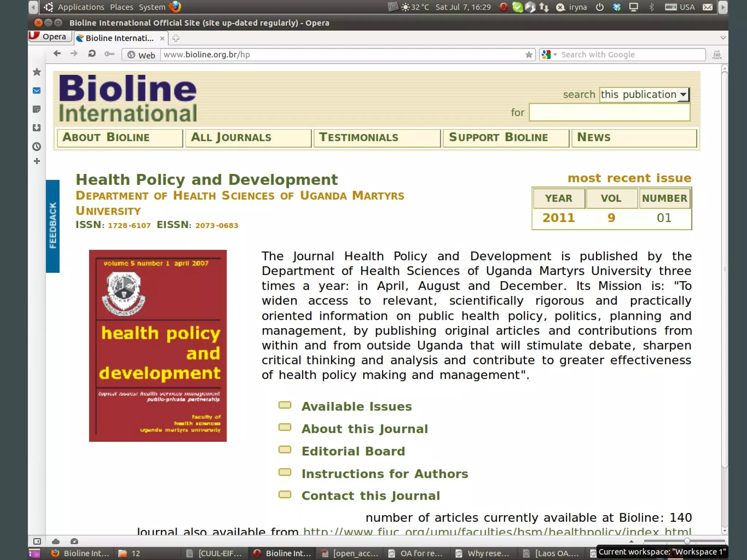Click the Bioline search 'for' text field
This screenshot has width=747, height=560.
point(609,113)
